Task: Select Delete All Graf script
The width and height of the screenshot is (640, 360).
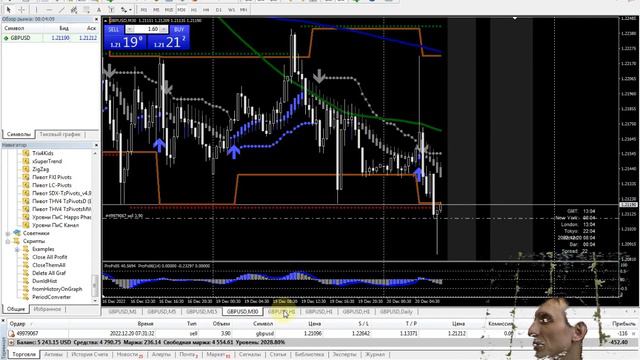Action: [x=49, y=273]
